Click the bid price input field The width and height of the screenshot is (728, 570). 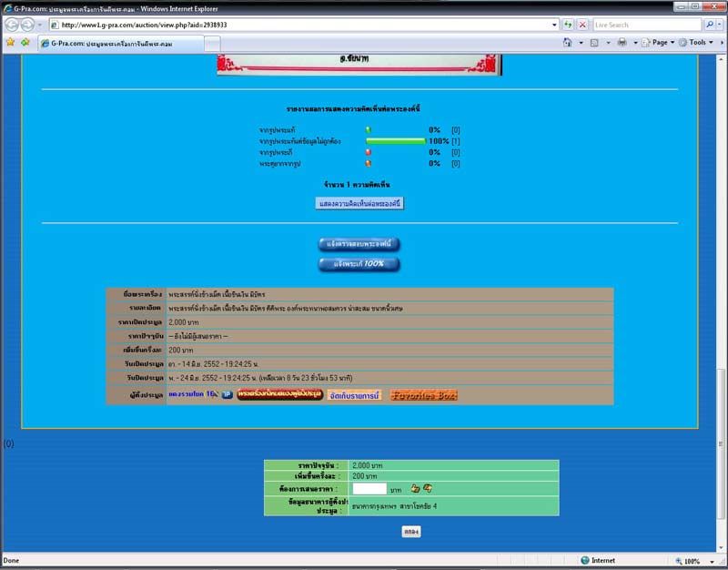pyautogui.click(x=369, y=489)
